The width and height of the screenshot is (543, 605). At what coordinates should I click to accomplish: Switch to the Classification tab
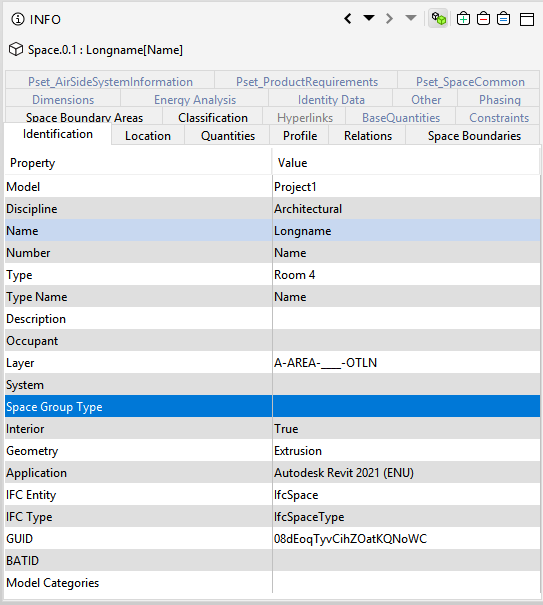(x=213, y=118)
